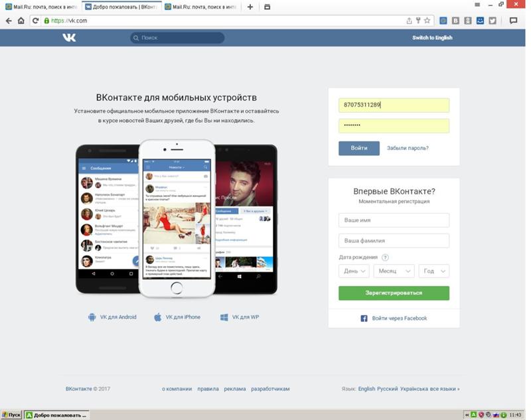Open the Год birth year dropdown
Image resolution: width=531 pixels, height=420 pixels.
pos(434,271)
